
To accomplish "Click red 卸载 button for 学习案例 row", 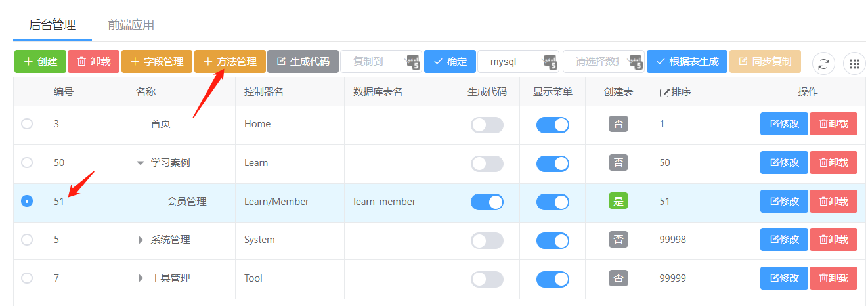I will click(833, 163).
